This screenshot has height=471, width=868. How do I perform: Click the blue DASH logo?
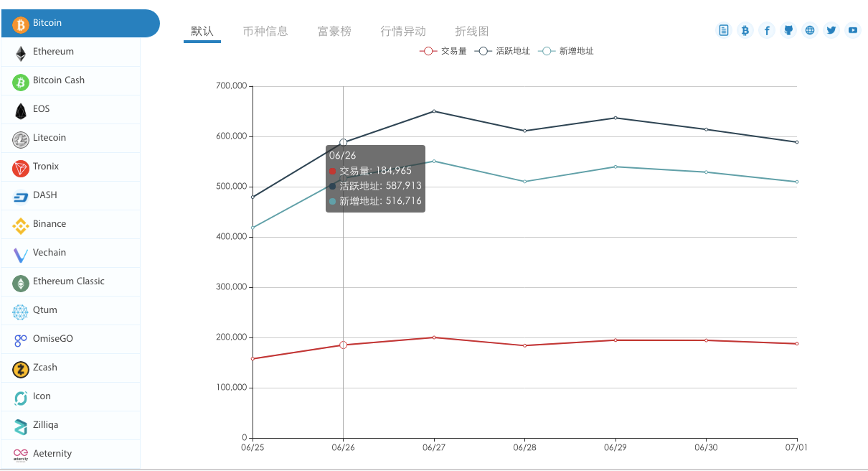point(21,197)
